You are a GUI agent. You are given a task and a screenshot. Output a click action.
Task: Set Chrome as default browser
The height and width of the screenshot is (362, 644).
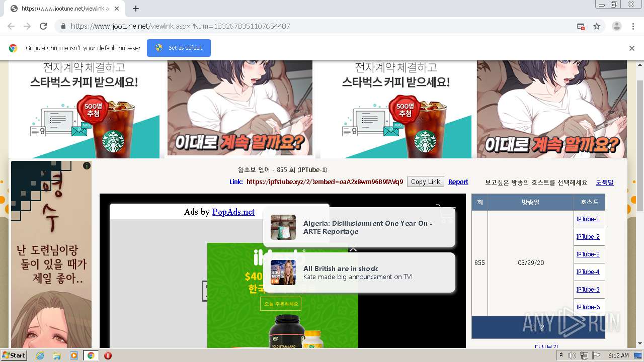tap(179, 48)
